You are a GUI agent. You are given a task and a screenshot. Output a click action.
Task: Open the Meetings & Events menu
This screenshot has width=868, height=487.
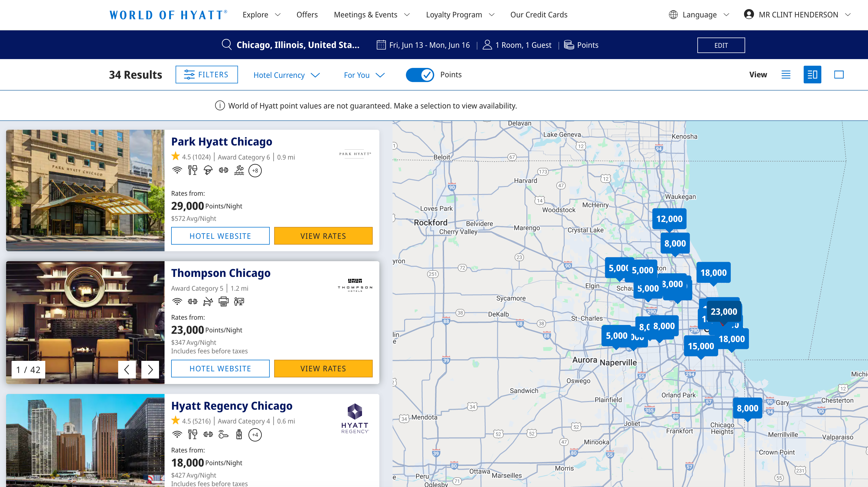point(372,14)
